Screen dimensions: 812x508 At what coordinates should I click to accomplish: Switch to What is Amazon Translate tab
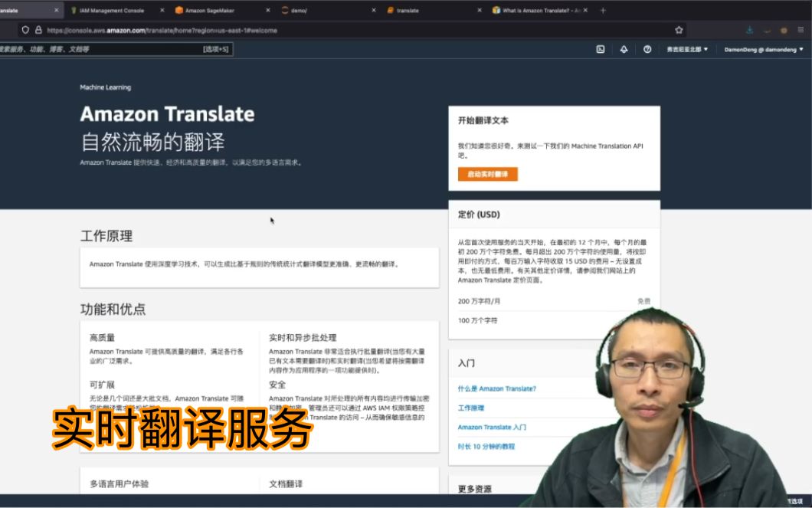(x=536, y=11)
